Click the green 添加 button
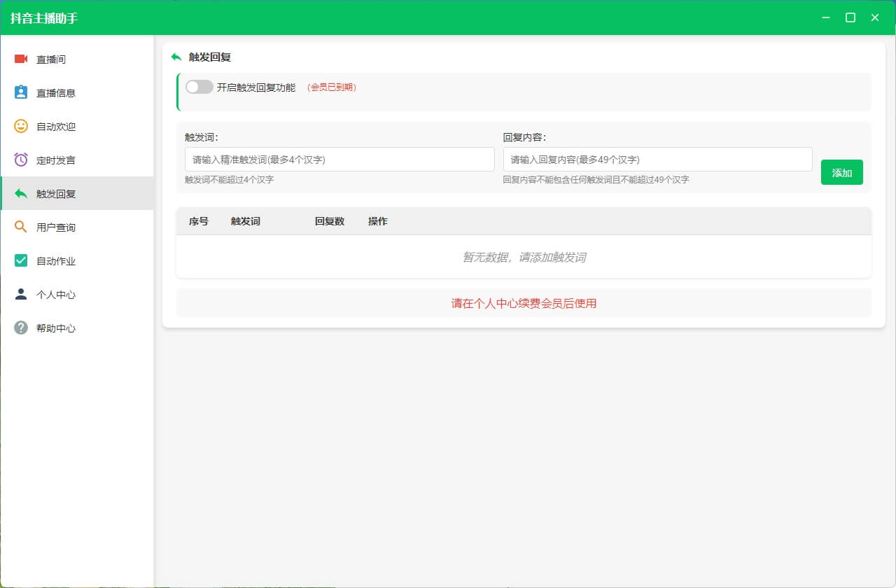The width and height of the screenshot is (896, 588). [841, 172]
